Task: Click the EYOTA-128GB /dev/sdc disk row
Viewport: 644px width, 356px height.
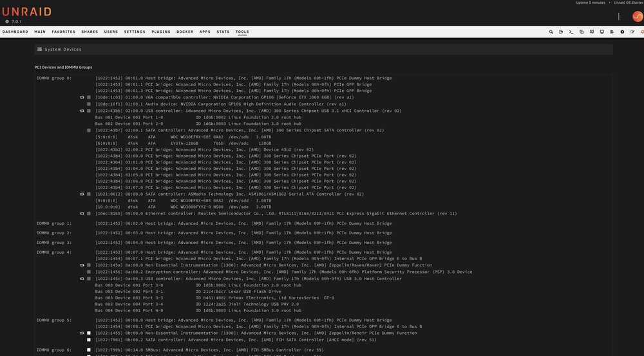Action: (x=183, y=144)
